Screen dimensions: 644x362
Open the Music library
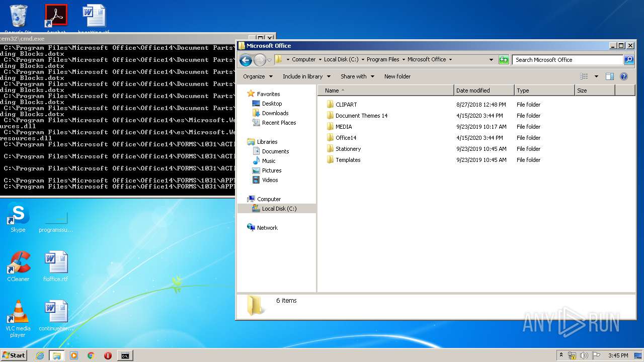[x=269, y=161]
